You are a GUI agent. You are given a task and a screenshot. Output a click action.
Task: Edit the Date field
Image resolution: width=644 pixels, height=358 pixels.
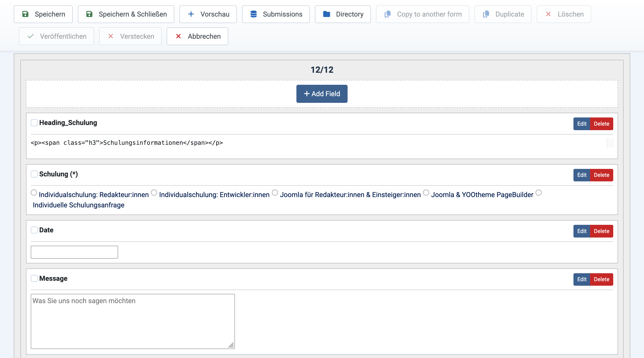(581, 231)
